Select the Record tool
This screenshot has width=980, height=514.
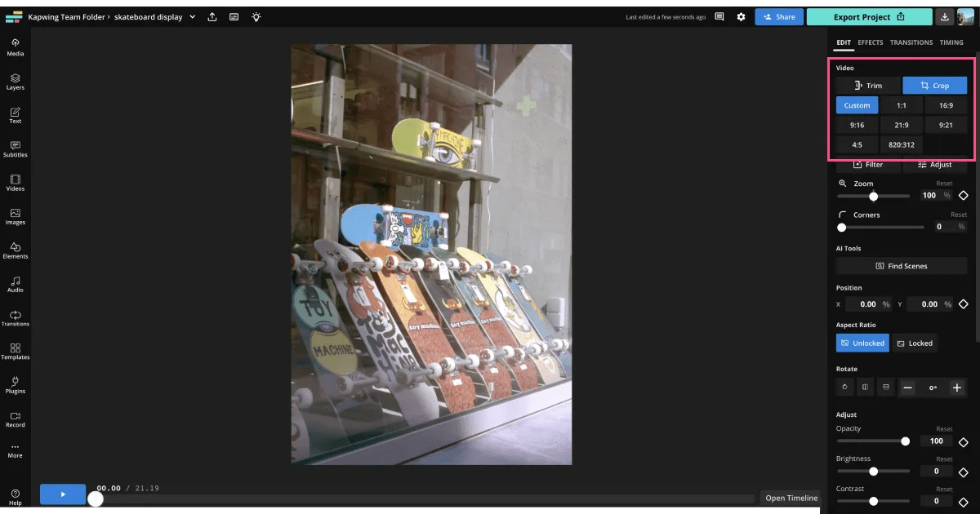pos(15,421)
